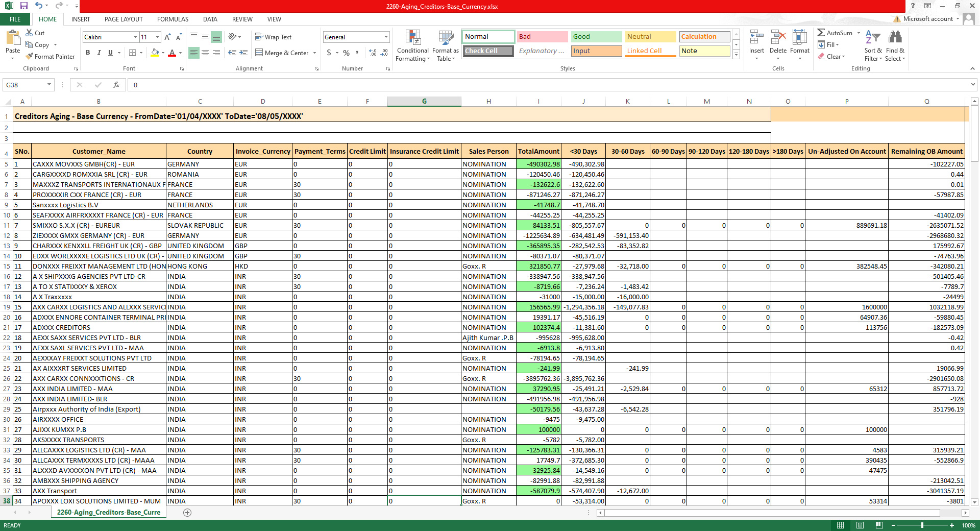Toggle Bold formatting
This screenshot has width=980, height=531.
coord(88,53)
